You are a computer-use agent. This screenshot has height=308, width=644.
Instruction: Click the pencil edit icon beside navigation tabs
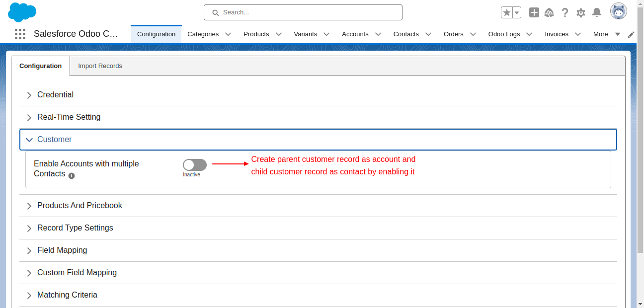(631, 34)
